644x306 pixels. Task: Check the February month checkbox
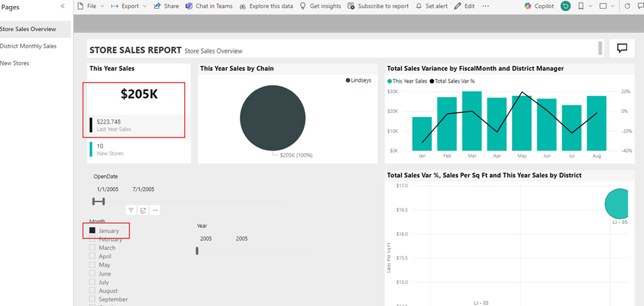tap(92, 239)
